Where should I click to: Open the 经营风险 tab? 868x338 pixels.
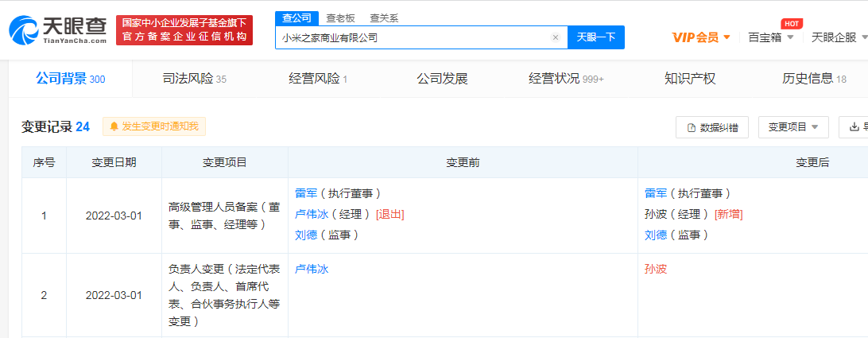318,79
